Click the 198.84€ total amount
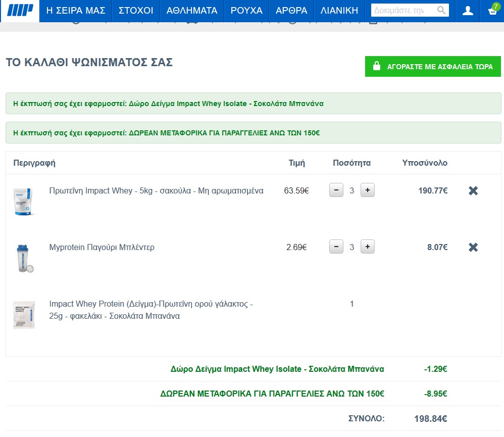The width and height of the screenshot is (504, 437). (430, 419)
